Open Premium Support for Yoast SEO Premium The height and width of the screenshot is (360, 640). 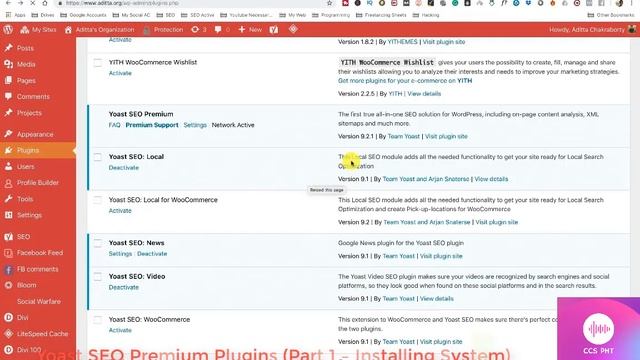[152, 125]
